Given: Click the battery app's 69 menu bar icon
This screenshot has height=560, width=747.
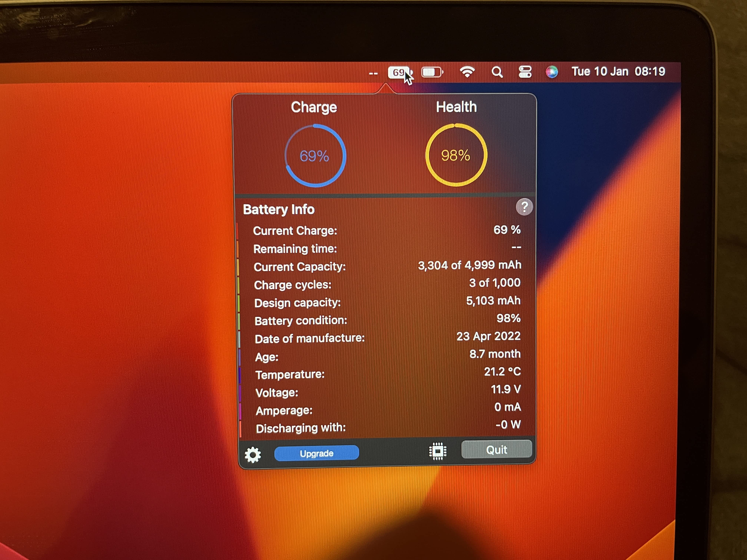Looking at the screenshot, I should click(399, 73).
